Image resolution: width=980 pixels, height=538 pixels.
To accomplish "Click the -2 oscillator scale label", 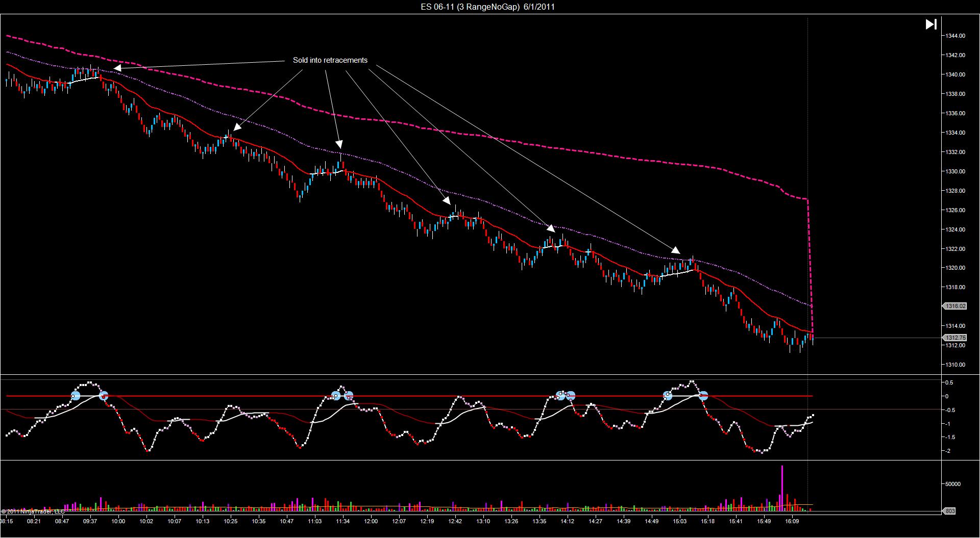I will click(948, 451).
